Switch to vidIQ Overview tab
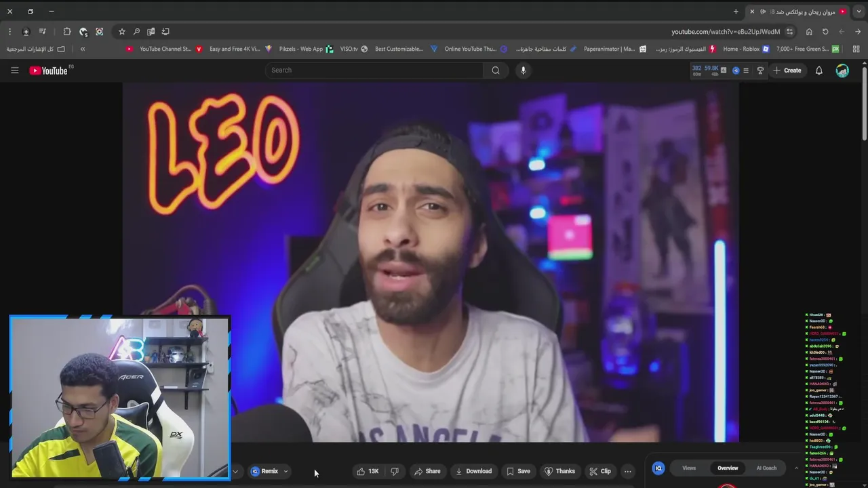Viewport: 868px width, 488px height. (x=728, y=468)
